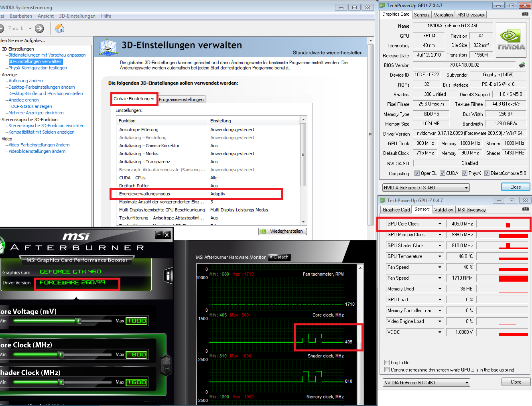Switch to Programmeinstellungen tab
This screenshot has height=406, width=532.
pyautogui.click(x=181, y=99)
